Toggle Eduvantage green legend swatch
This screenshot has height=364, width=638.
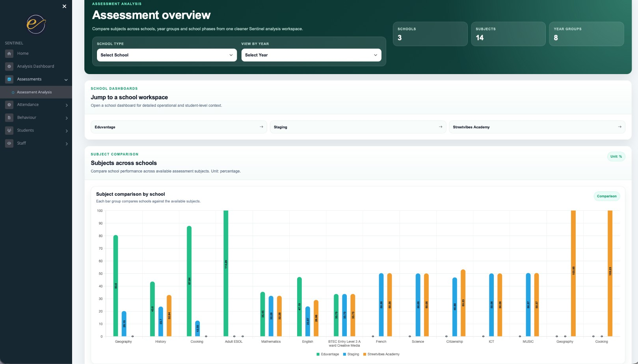pos(318,354)
